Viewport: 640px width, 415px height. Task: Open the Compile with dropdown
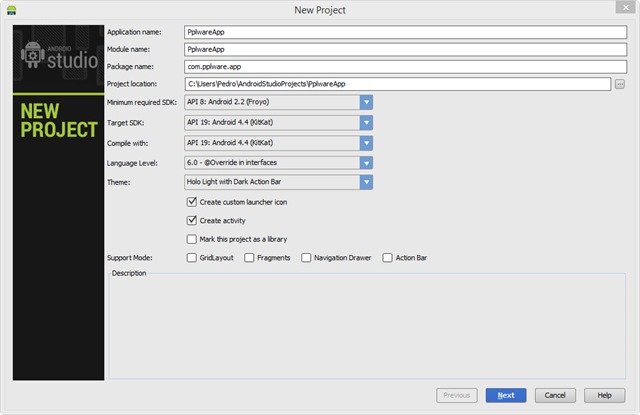(367, 142)
